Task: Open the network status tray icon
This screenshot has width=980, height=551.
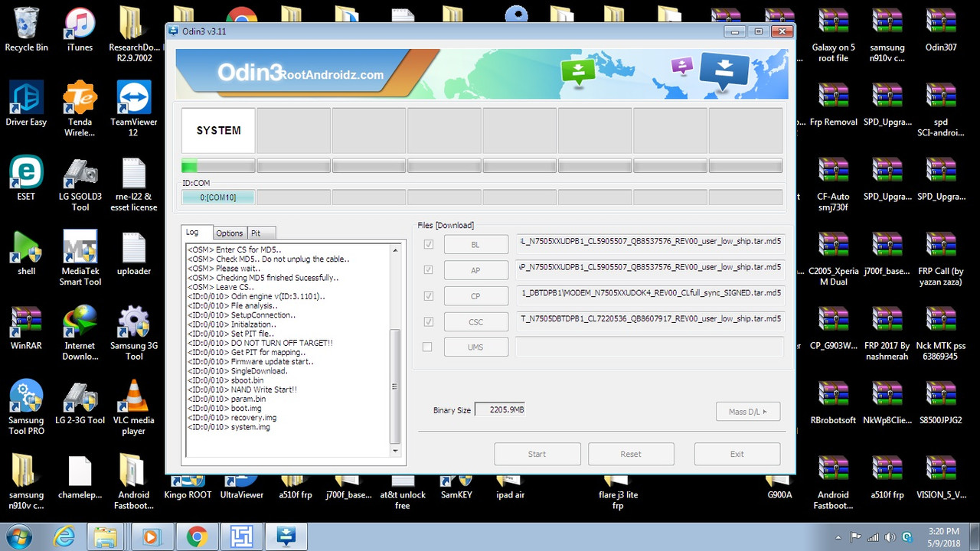Action: (872, 537)
